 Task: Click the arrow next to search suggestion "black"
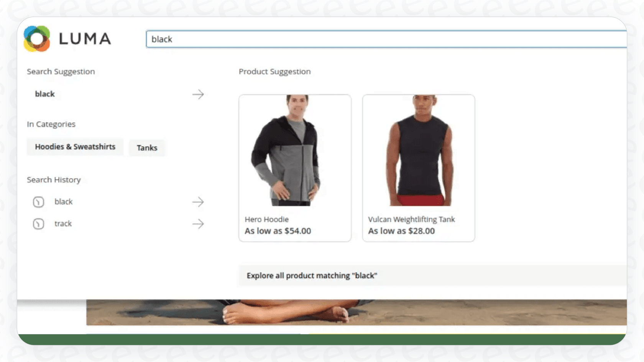198,94
